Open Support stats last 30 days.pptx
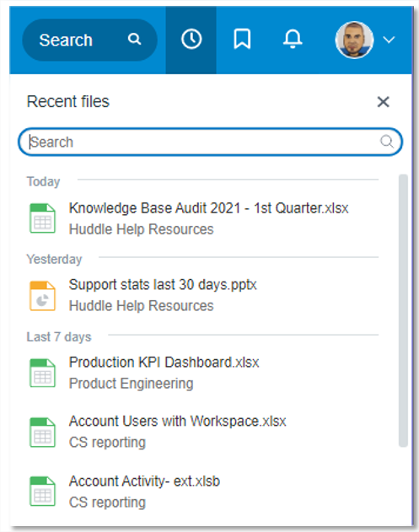This screenshot has width=419, height=532. (x=163, y=285)
